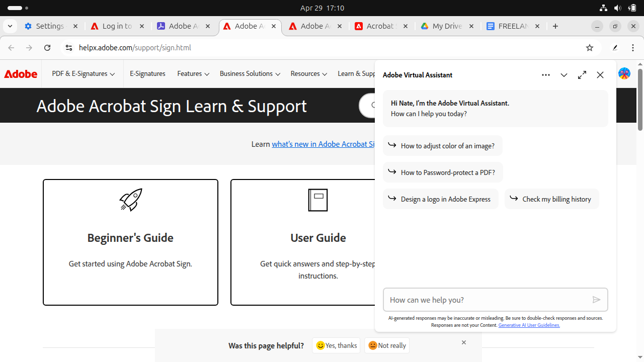Screen dimensions: 644x362
Task: Reload the page
Action: [47, 48]
